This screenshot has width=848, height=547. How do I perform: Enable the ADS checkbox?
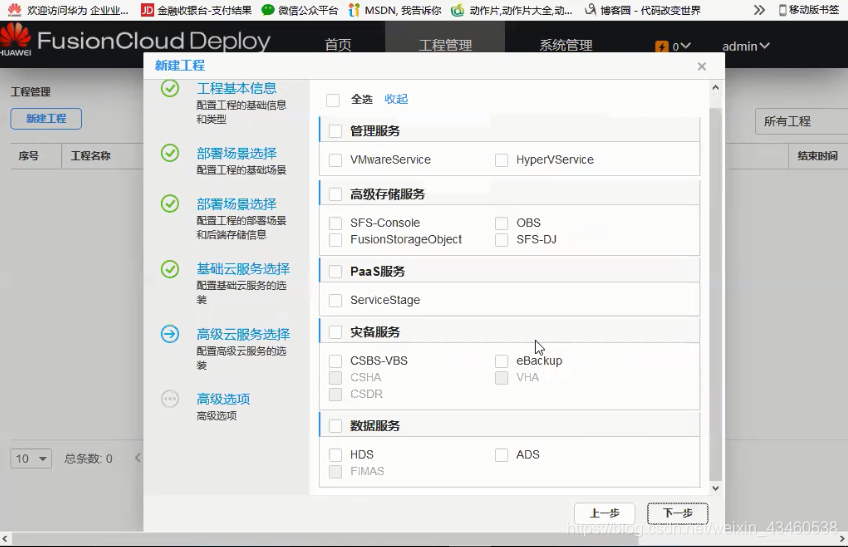tap(501, 454)
